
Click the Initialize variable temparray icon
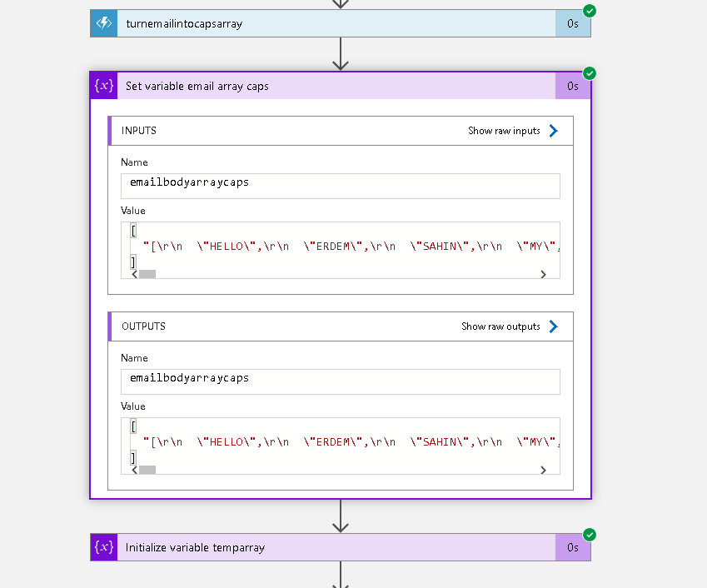(x=104, y=547)
